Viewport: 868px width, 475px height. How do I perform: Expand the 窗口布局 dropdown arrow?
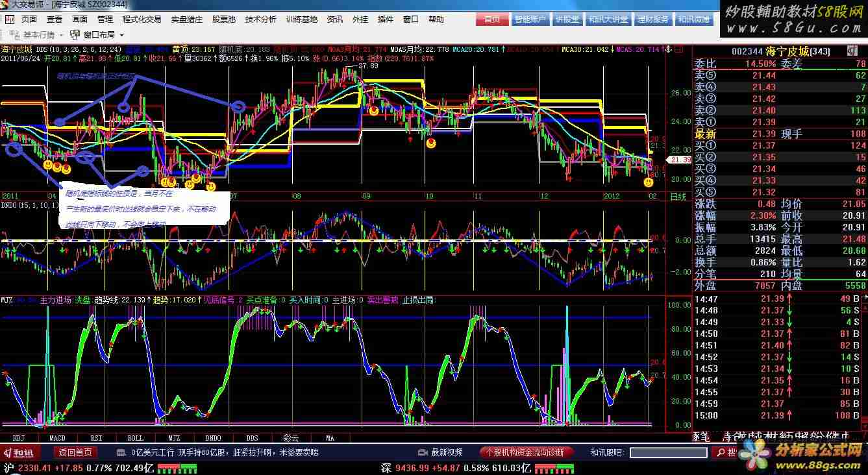tap(121, 35)
